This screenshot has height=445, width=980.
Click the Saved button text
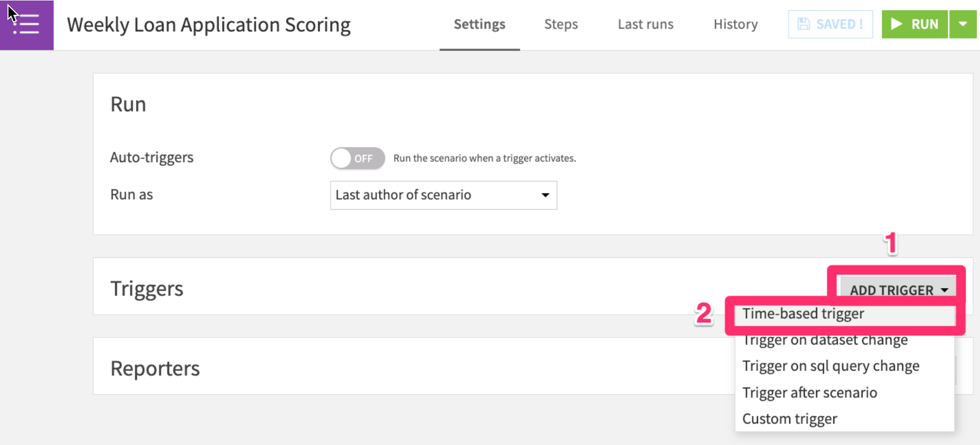coord(839,24)
